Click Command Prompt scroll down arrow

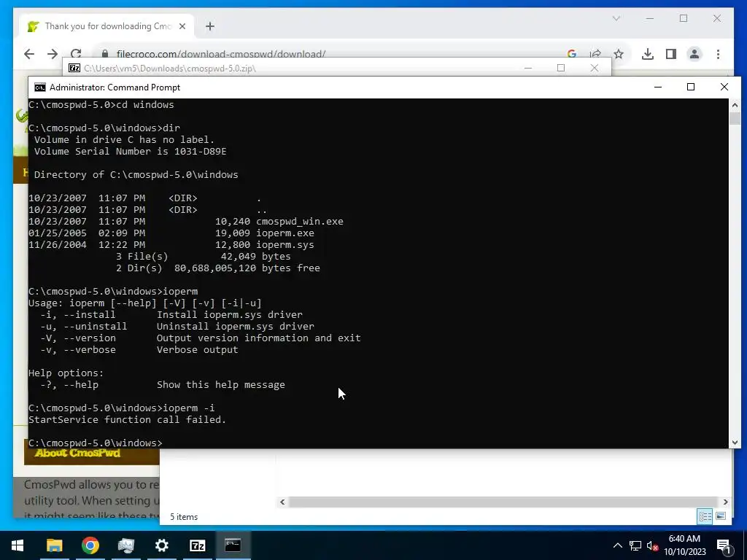click(x=735, y=443)
